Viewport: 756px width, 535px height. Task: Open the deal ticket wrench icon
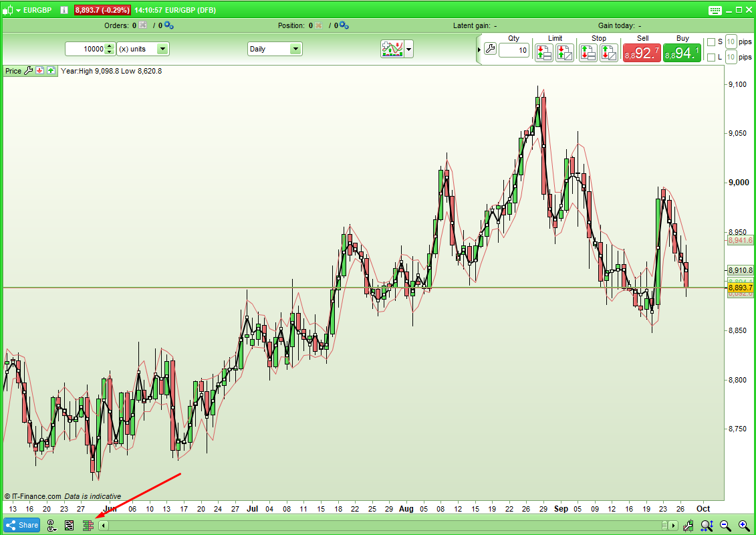(x=490, y=49)
